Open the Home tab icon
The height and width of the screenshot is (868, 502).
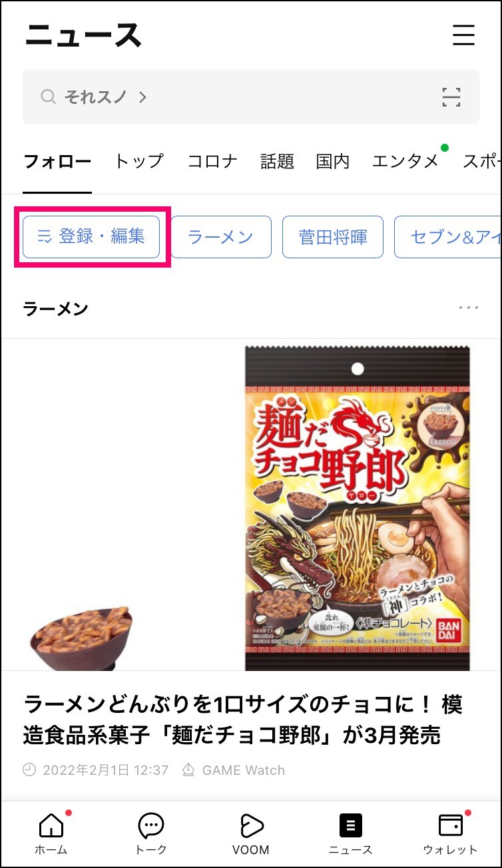[51, 825]
